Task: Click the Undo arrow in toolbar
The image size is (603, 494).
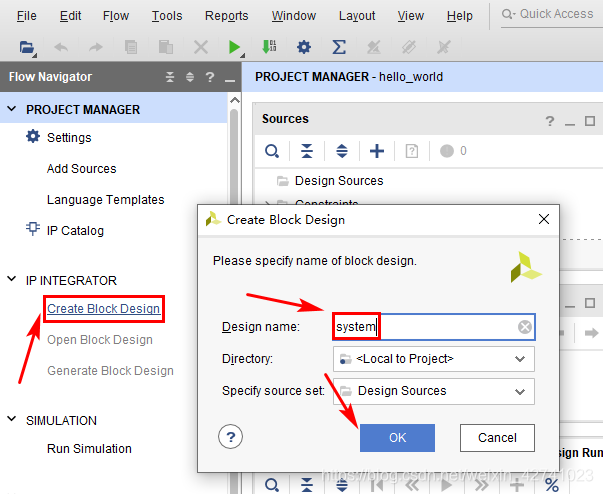Action: coord(61,48)
